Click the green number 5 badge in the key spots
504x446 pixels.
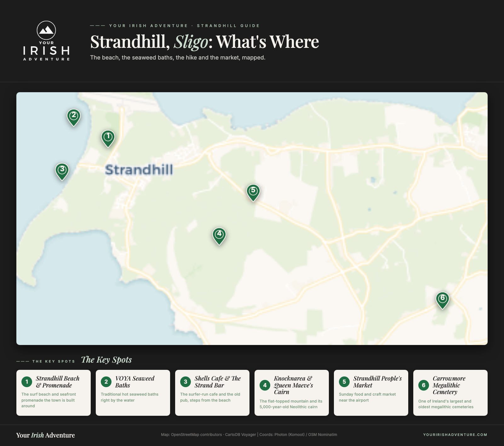click(344, 382)
